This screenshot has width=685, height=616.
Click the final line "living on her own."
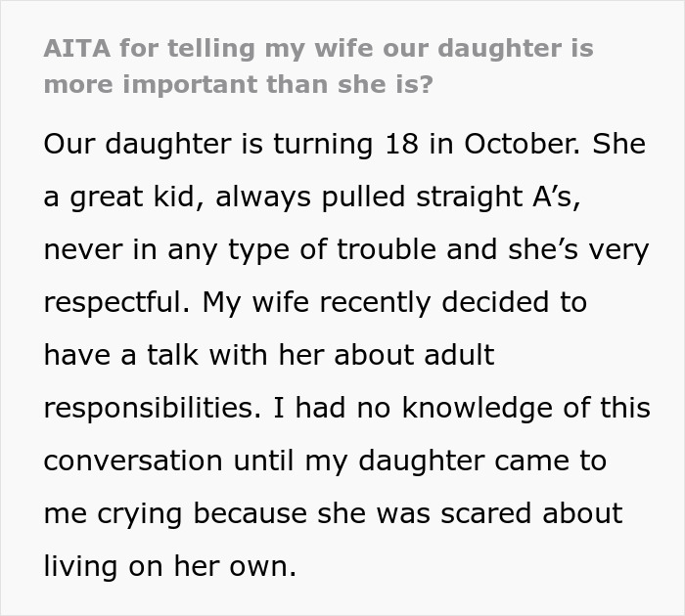tap(169, 566)
